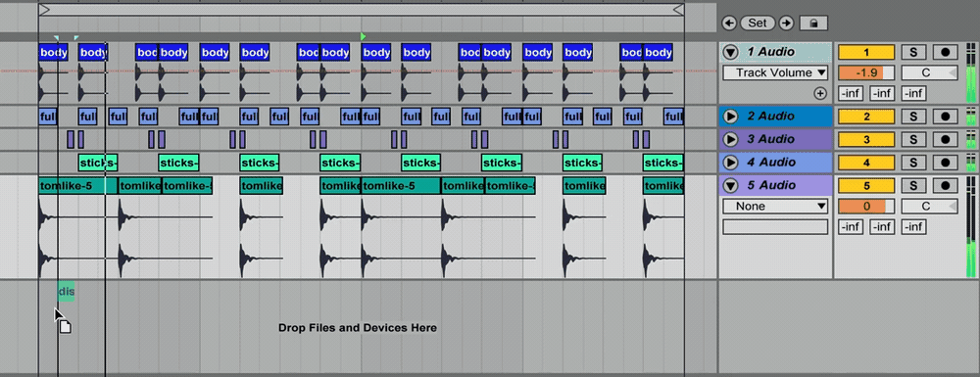The width and height of the screenshot is (980, 377).
Task: Jump to previous locator arrow
Action: [729, 24]
